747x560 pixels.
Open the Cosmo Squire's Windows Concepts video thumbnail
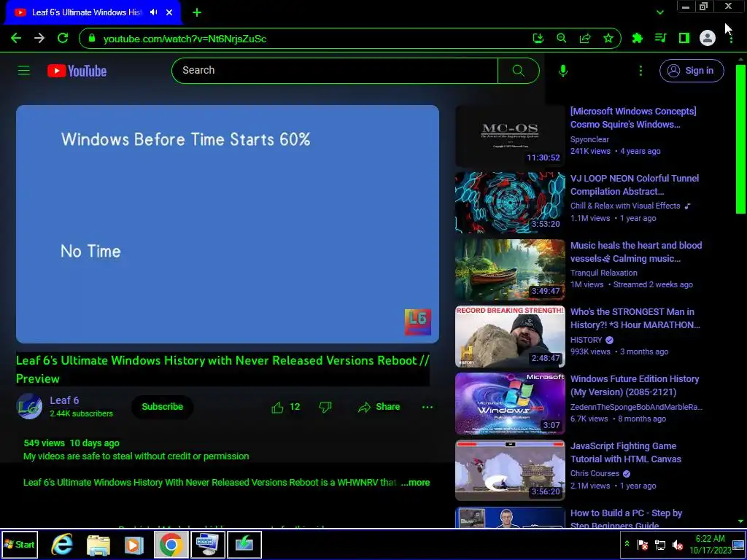point(510,136)
